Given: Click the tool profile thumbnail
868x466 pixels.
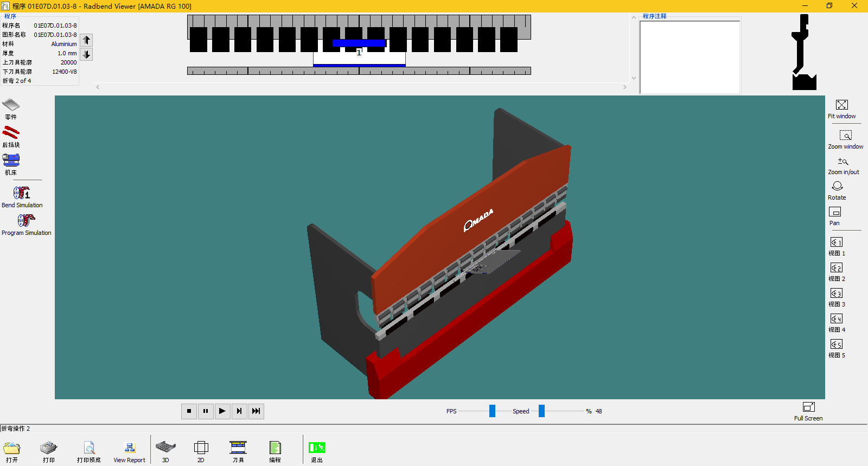Looking at the screenshot, I should (x=803, y=52).
